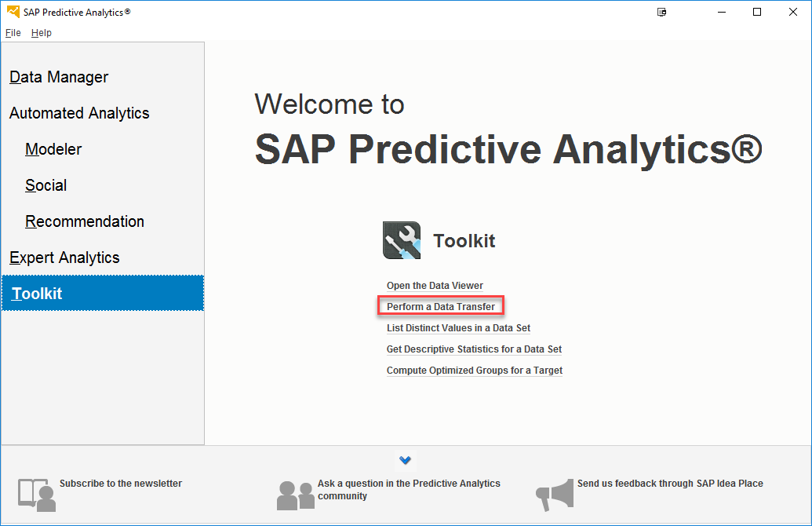Click the title bar icon beside minimize
Viewport: 812px width, 526px height.
[662, 12]
